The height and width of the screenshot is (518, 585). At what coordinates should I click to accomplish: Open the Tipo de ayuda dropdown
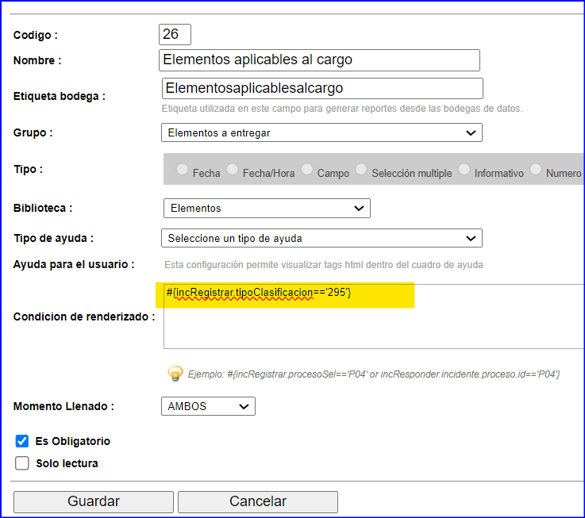(322, 238)
